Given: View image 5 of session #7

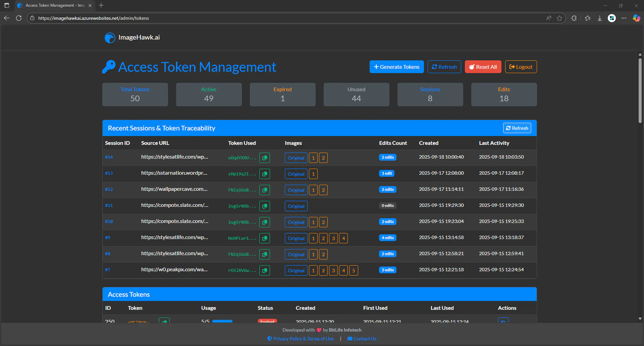Looking at the screenshot, I should click(354, 270).
